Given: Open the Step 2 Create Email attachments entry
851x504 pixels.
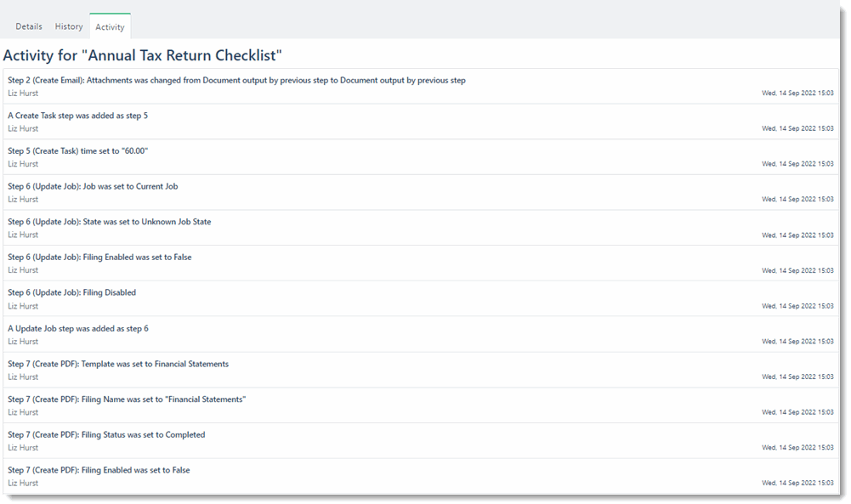Looking at the screenshot, I should click(x=236, y=80).
